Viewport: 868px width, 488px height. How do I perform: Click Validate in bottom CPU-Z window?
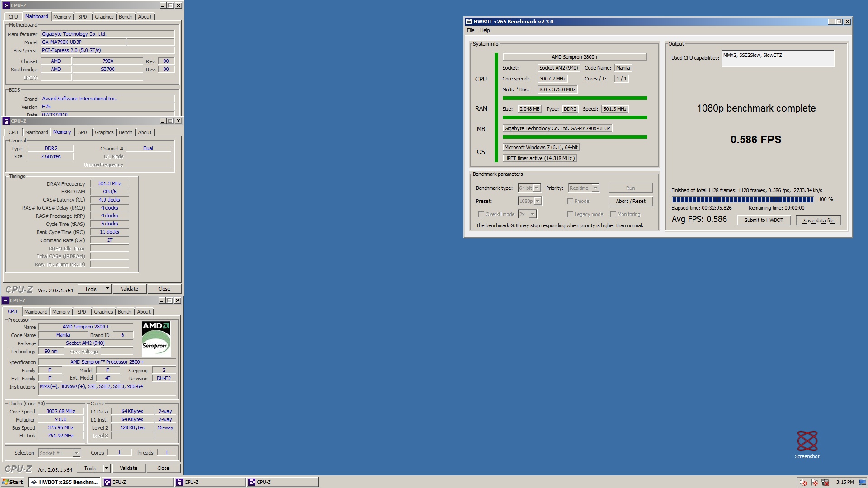(x=128, y=468)
